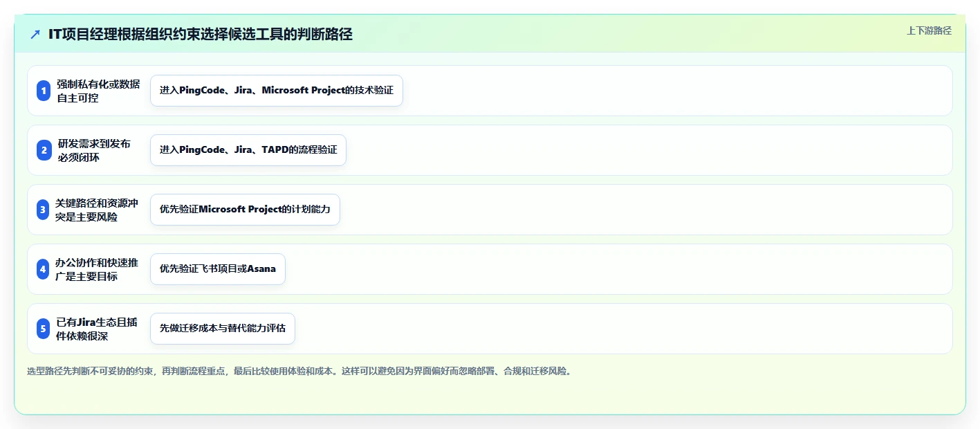Click the number 1 step badge
The height and width of the screenshot is (429, 980).
tap(44, 91)
